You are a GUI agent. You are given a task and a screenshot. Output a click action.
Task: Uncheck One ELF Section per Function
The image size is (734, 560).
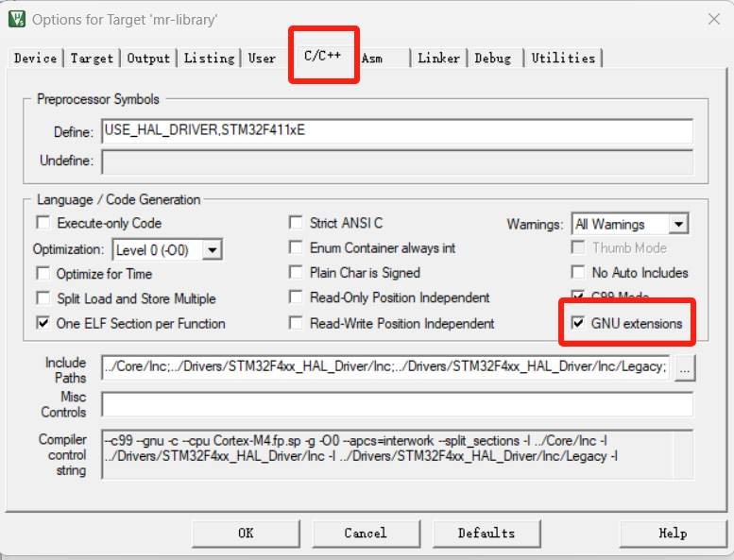(43, 323)
